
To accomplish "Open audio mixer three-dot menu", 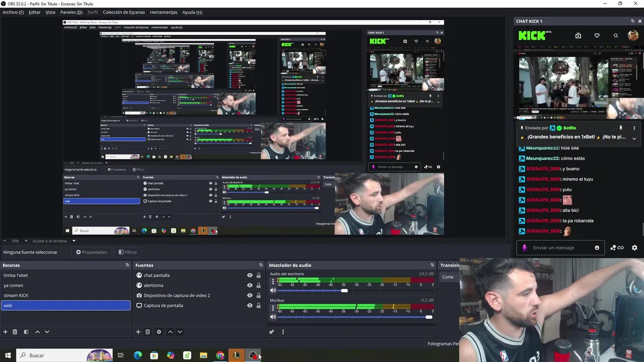I will coord(283,332).
